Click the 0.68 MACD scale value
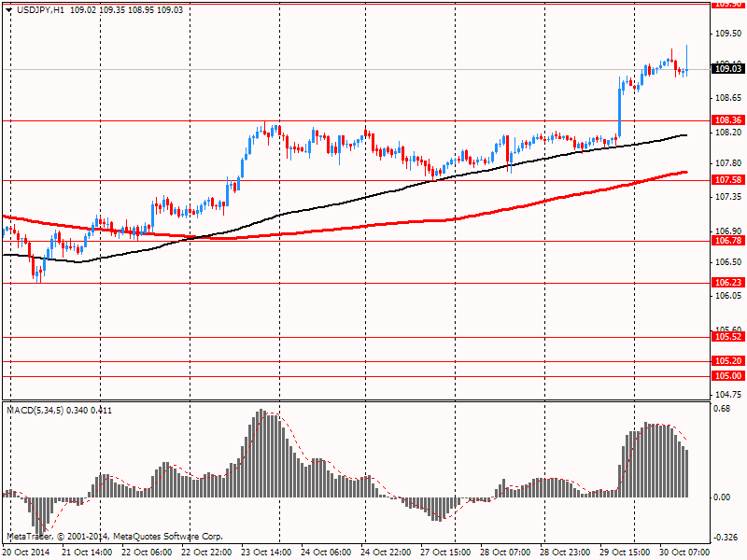The height and width of the screenshot is (560, 747). [x=722, y=408]
